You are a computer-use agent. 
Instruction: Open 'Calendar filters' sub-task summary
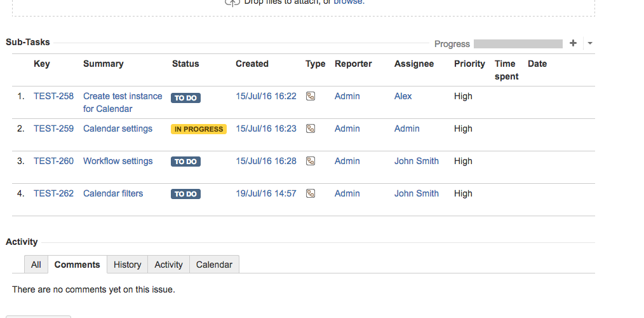pyautogui.click(x=113, y=194)
